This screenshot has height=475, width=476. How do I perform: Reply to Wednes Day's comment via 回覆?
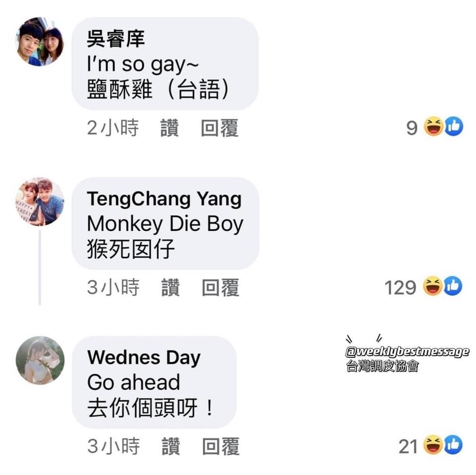click(x=221, y=446)
